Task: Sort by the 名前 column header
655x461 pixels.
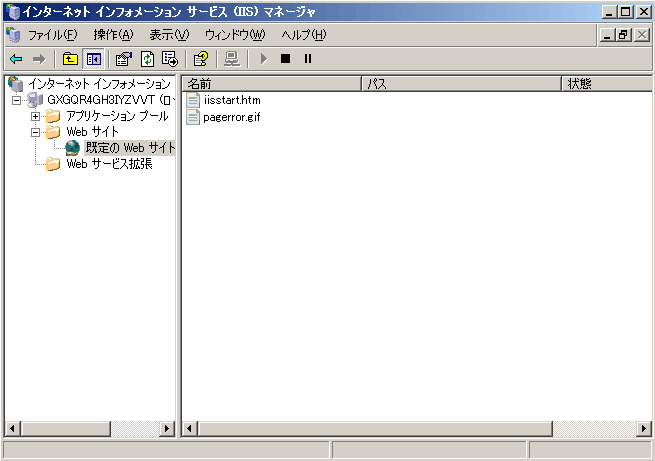Action: pos(270,84)
